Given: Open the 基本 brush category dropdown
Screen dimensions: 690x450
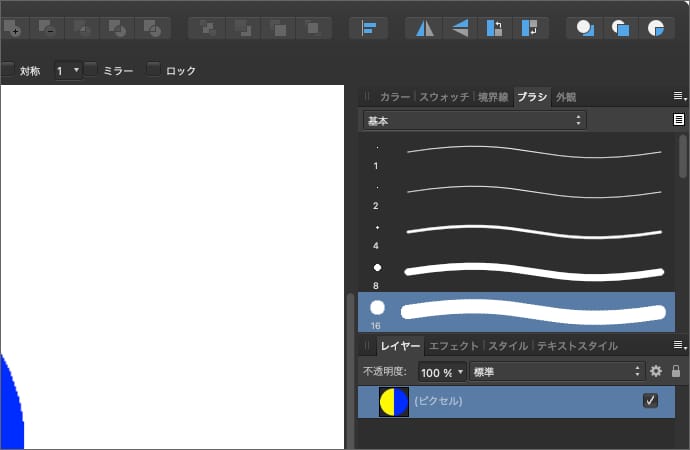Looking at the screenshot, I should 474,120.
